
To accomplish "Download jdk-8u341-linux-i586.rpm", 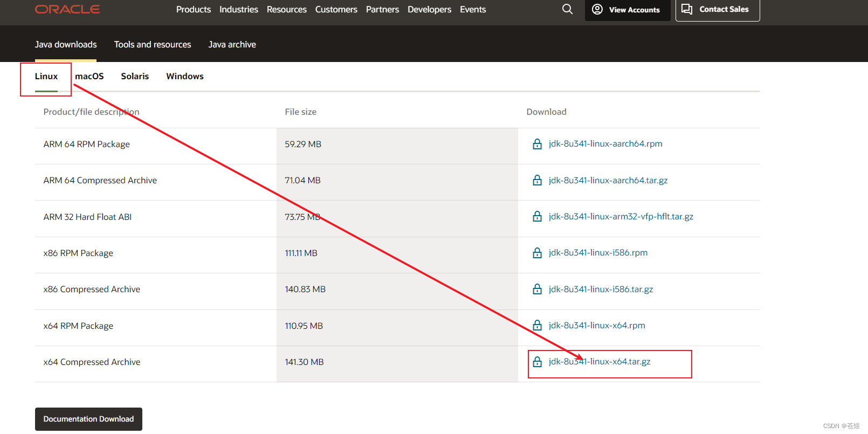I will click(x=598, y=253).
